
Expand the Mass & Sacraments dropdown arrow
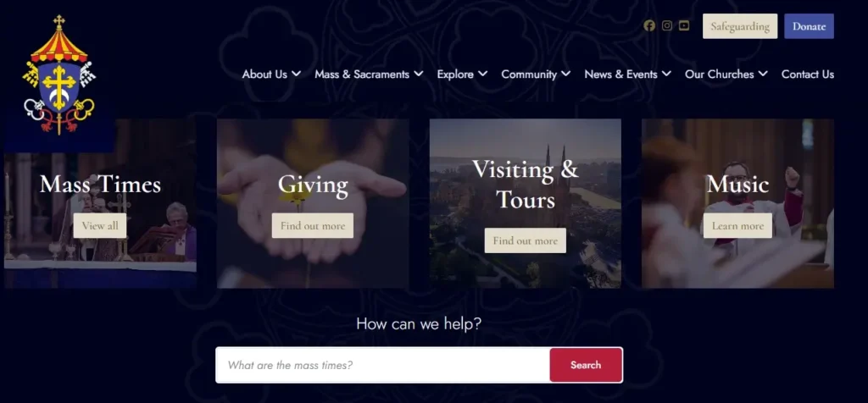(419, 74)
